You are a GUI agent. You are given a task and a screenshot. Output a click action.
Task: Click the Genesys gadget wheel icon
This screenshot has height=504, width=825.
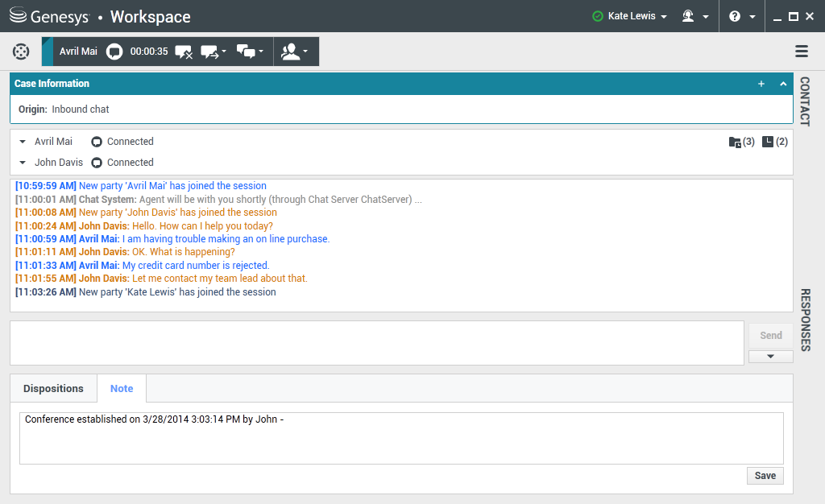[x=21, y=52]
